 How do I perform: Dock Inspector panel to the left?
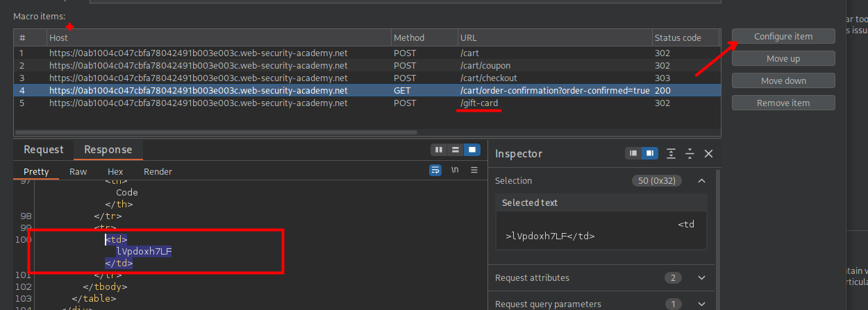tap(634, 153)
